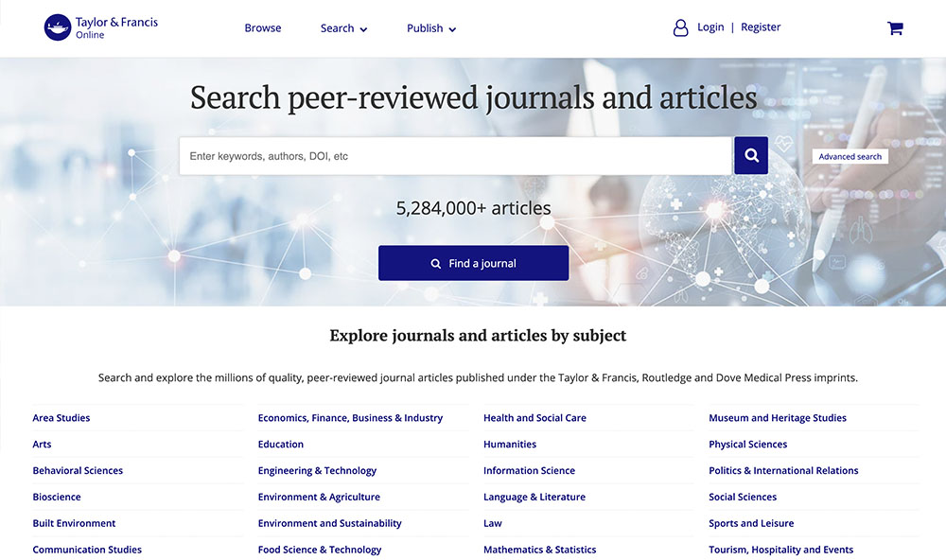Open Museum and Heritage Studies subject
The height and width of the screenshot is (560, 946).
[x=777, y=418]
